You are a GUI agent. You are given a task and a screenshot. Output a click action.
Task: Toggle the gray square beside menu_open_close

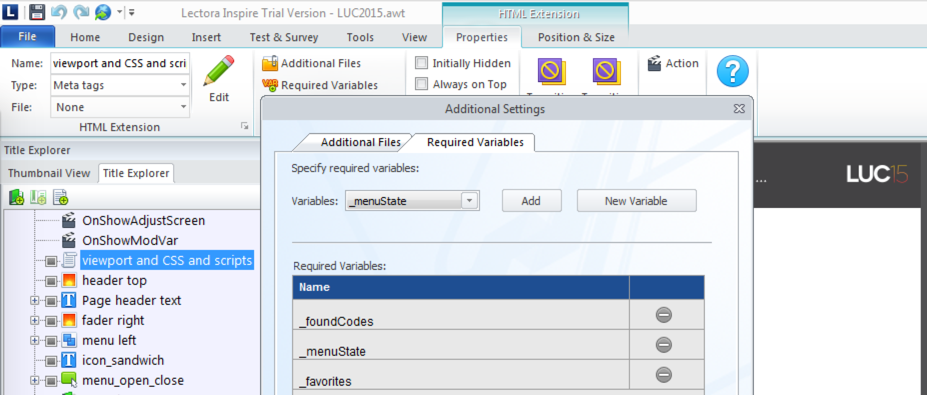click(x=51, y=381)
